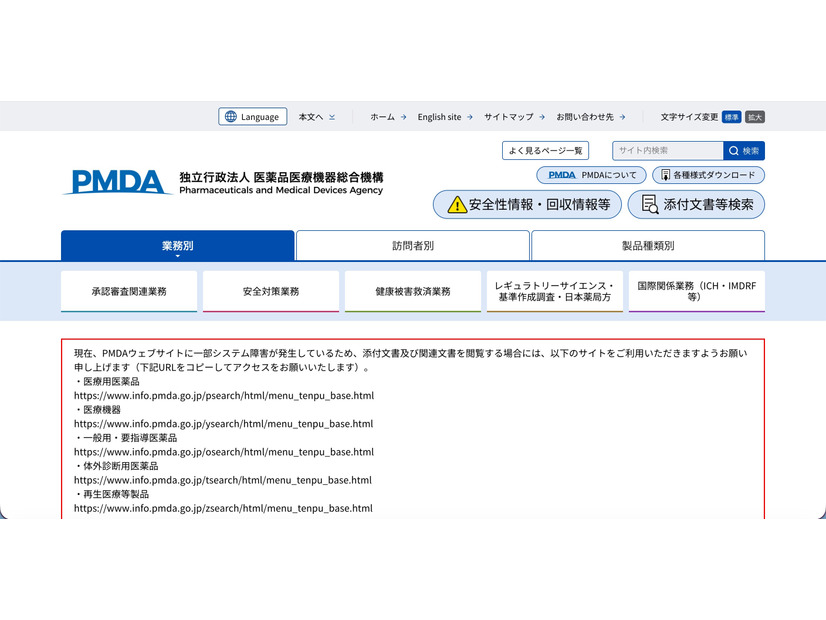Click the ・医療用医薬品 label
Screen dimensions: 826x620
pyautogui.click(x=107, y=381)
